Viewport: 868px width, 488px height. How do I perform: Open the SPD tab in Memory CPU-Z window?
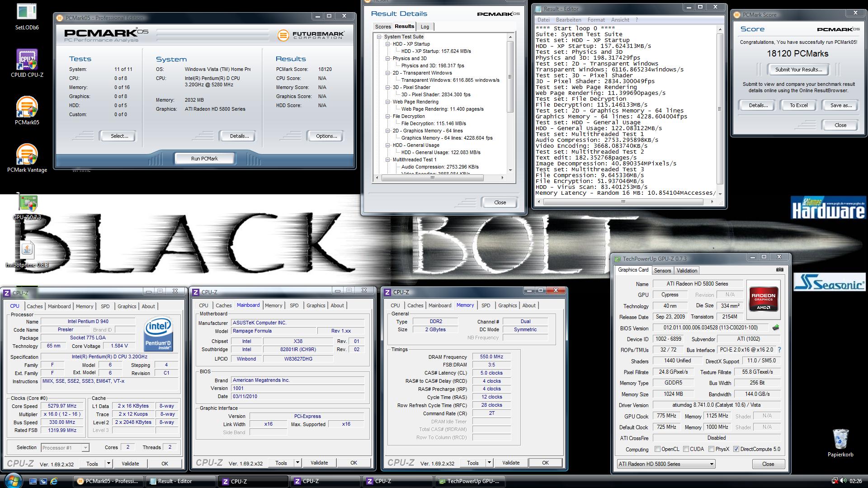pyautogui.click(x=486, y=305)
